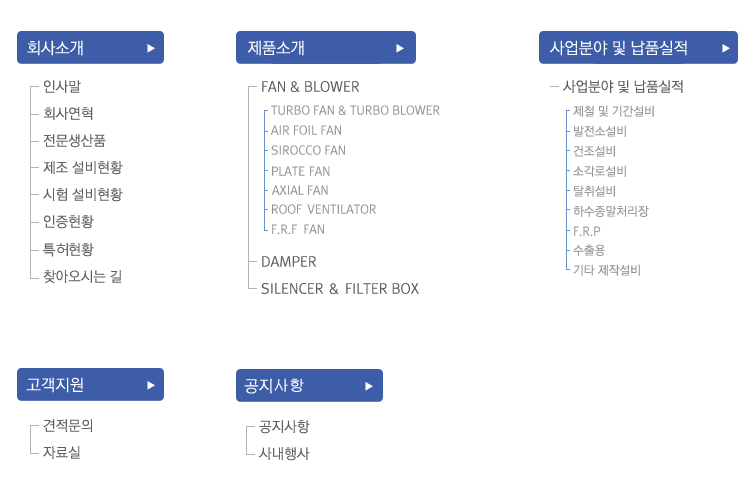The height and width of the screenshot is (479, 755).
Task: Open 발전소설비 under 납품실적
Action: coord(599,131)
